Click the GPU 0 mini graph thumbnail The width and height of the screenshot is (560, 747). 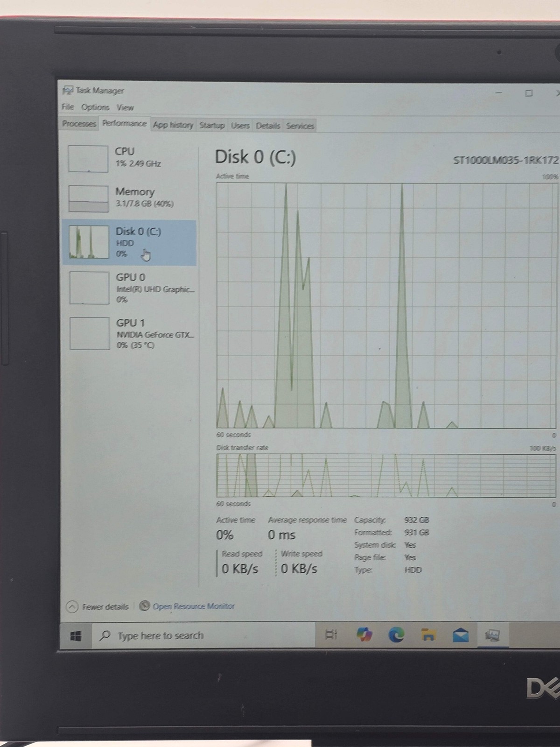[89, 288]
